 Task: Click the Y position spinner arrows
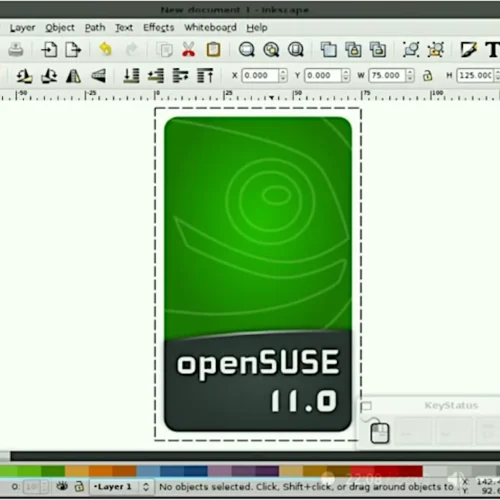point(345,75)
